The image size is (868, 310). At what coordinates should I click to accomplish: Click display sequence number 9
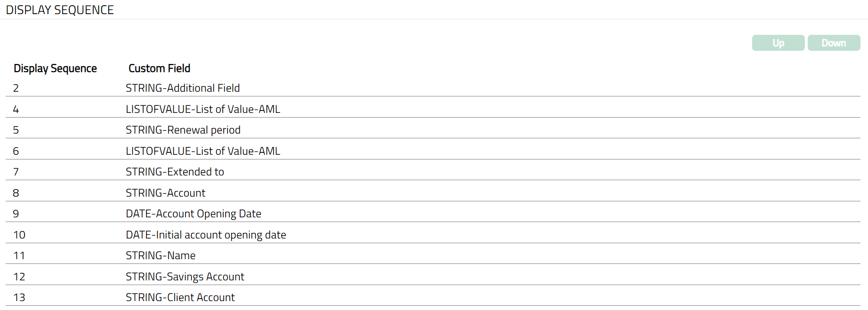(16, 214)
